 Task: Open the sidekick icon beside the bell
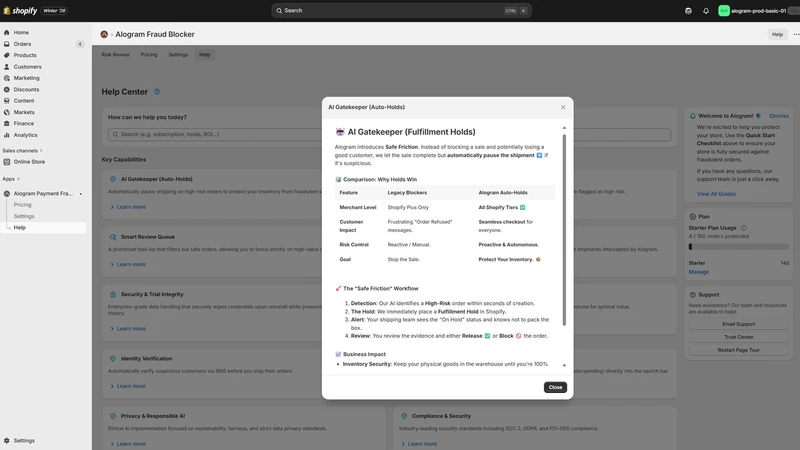688,11
